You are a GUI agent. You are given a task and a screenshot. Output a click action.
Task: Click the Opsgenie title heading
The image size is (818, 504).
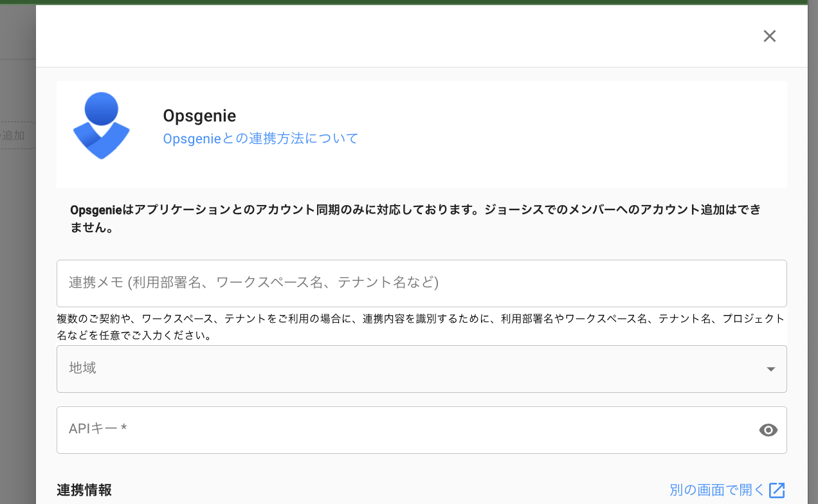click(199, 116)
